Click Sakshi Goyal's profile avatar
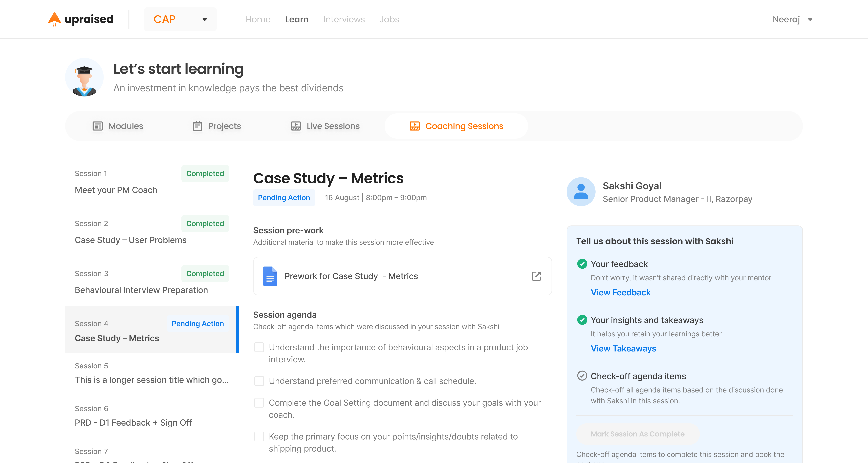Screen dimensions: 868x463 [x=581, y=192]
